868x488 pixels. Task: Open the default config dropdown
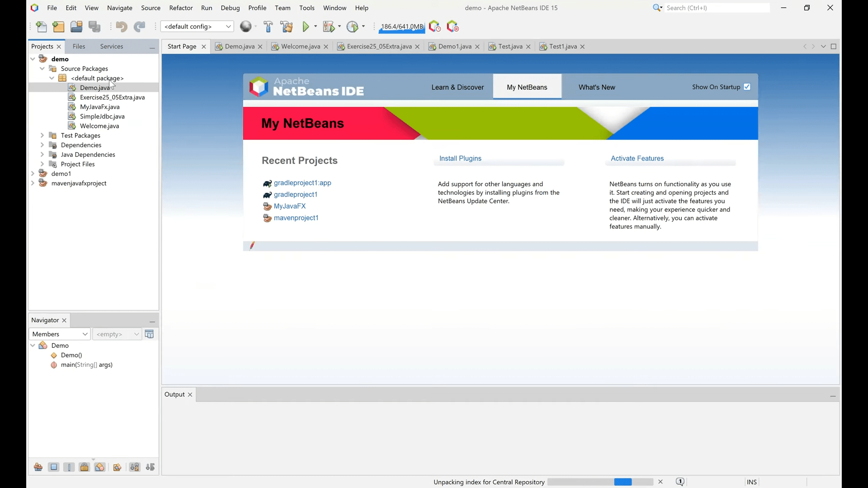click(197, 27)
